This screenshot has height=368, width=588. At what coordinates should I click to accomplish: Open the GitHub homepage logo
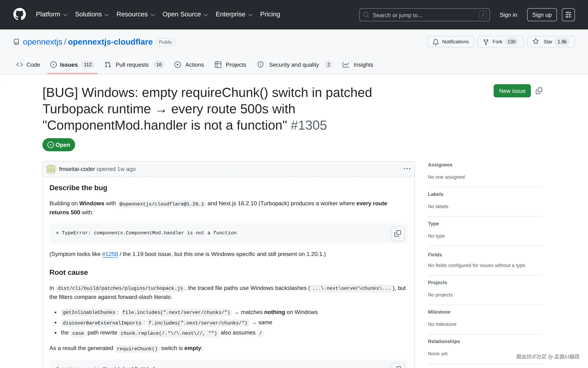pos(19,14)
